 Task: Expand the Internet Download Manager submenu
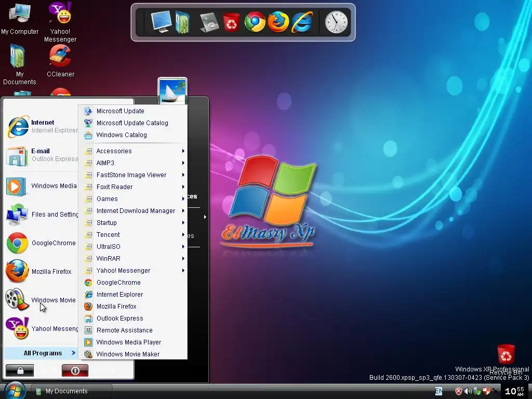point(133,211)
